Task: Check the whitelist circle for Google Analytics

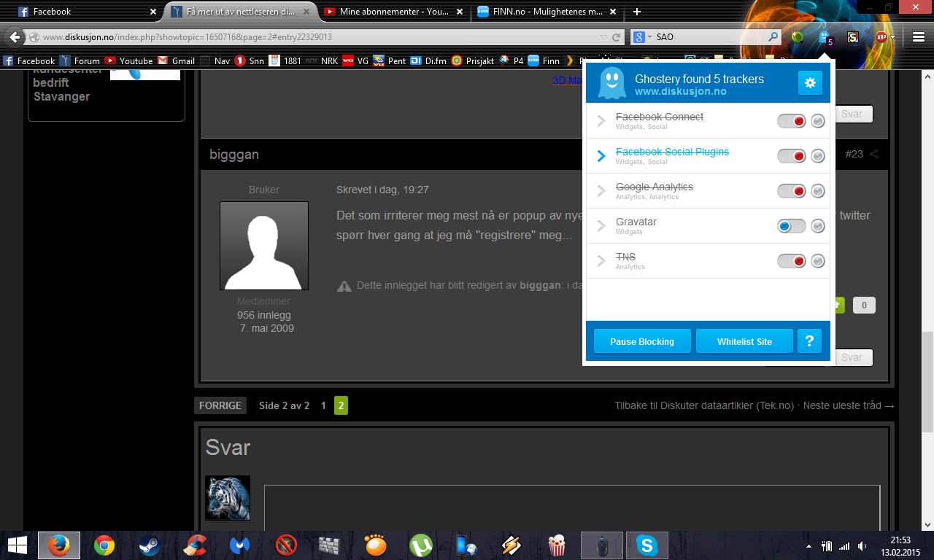Action: point(818,191)
